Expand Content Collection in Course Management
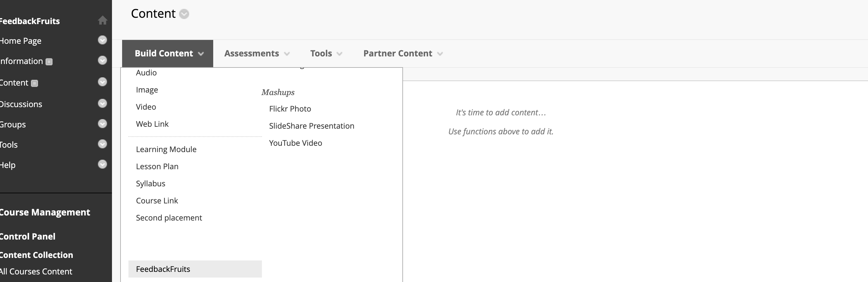Image resolution: width=868 pixels, height=282 pixels. pos(36,255)
